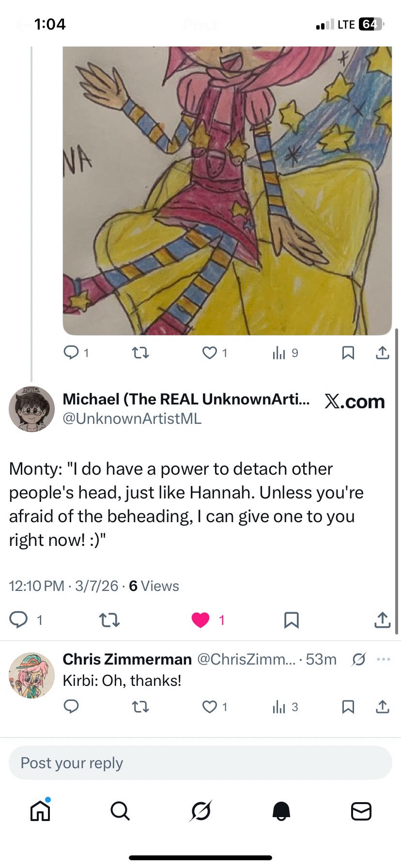Image resolution: width=401 pixels, height=868 pixels.
Task: Unlike Michael's Monty post with pink heart
Action: tap(200, 620)
